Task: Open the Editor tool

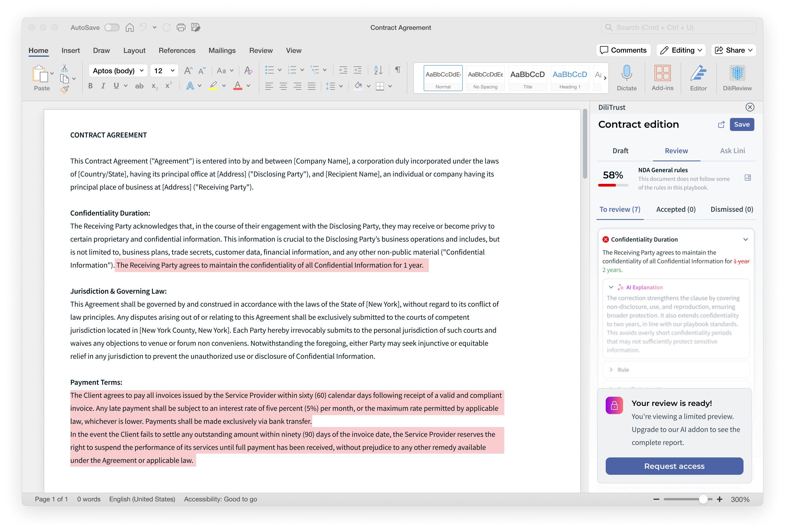Action: (x=698, y=78)
